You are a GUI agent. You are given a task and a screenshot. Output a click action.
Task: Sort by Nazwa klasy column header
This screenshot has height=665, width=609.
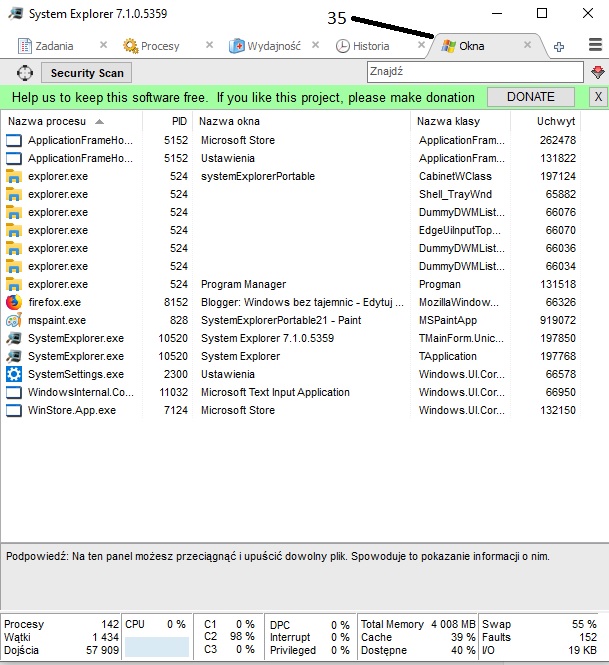coord(461,121)
